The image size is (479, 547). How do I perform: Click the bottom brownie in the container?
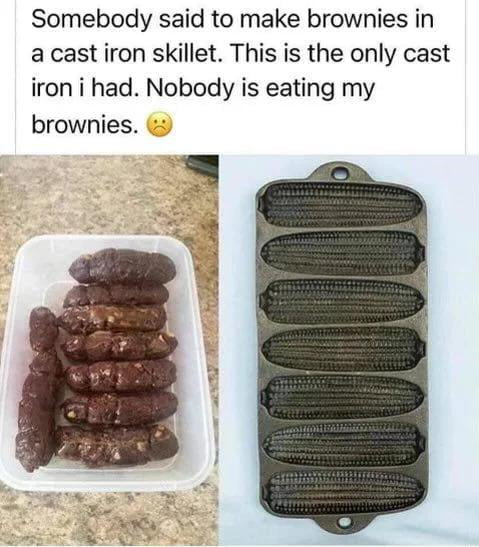tap(117, 447)
